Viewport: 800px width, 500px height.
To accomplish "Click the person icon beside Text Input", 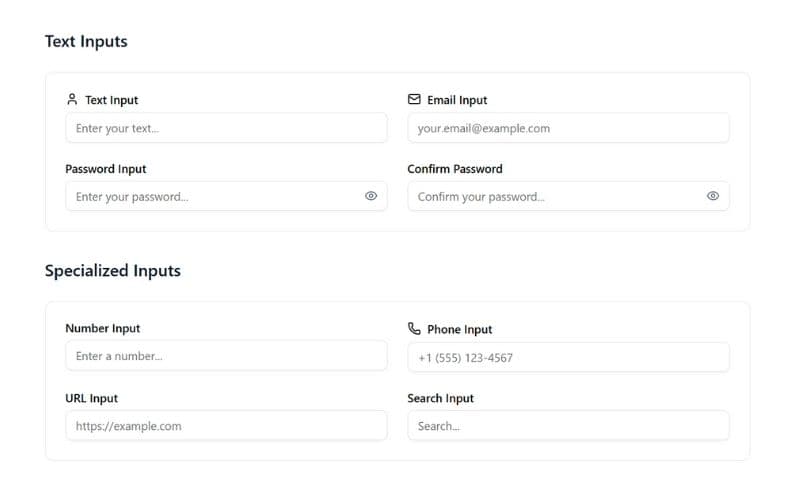I will click(72, 100).
